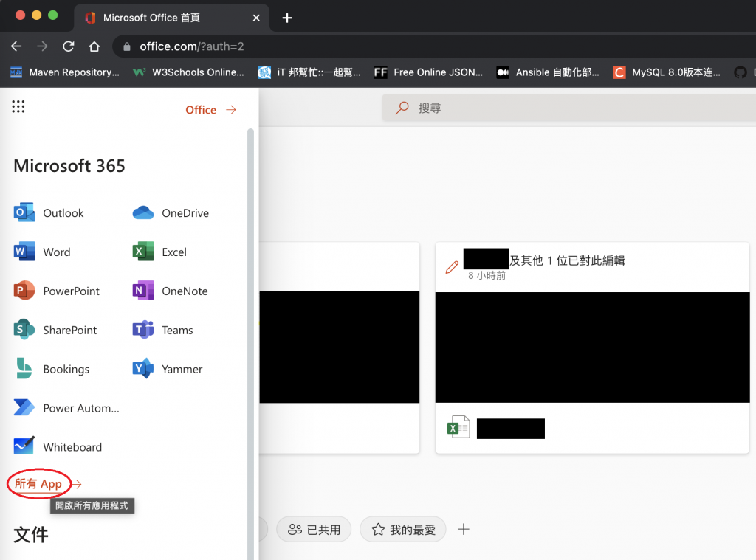Close the app launcher waffle menu
This screenshot has width=756, height=560.
click(18, 106)
